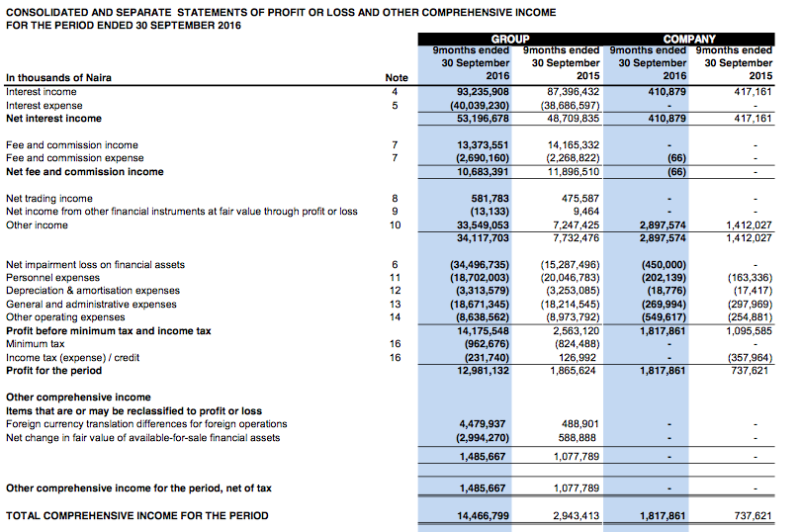Image resolution: width=800 pixels, height=532 pixels.
Task: Select the Net trading income row label
Action: [x=49, y=199]
